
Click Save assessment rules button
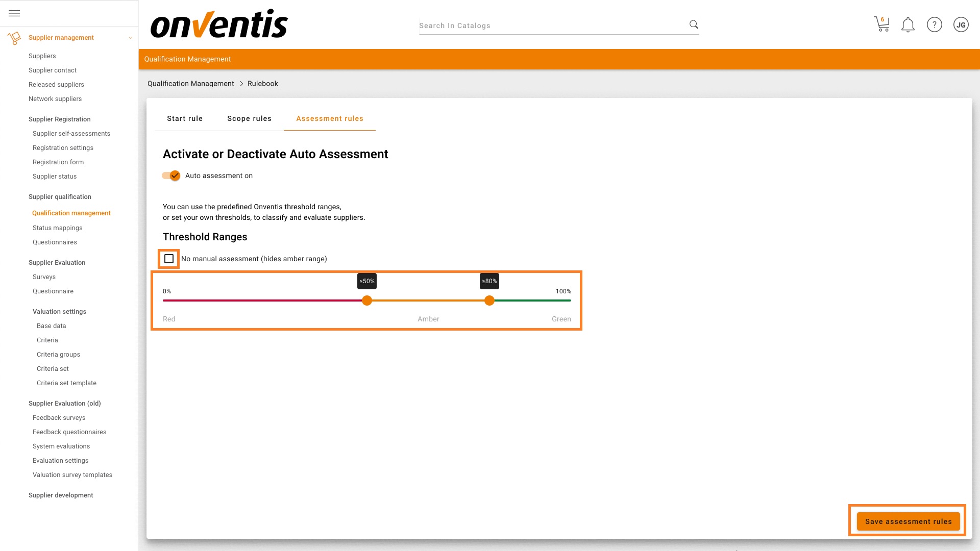[x=908, y=521]
